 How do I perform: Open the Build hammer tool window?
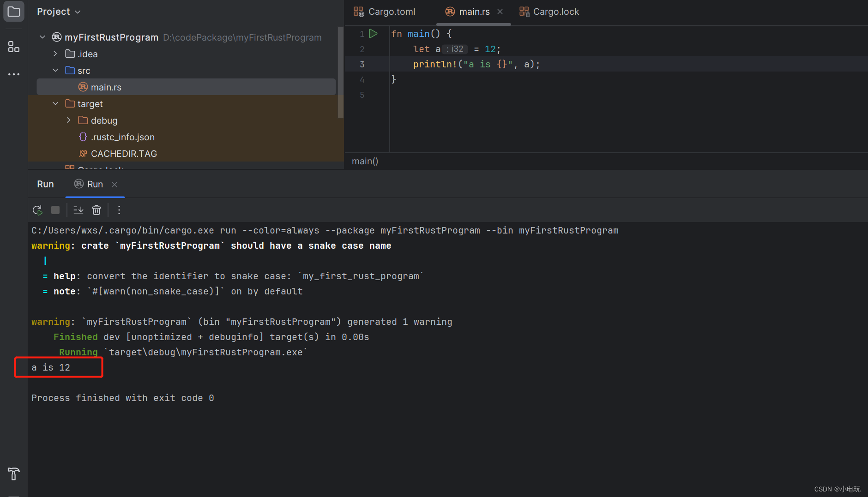[13, 473]
